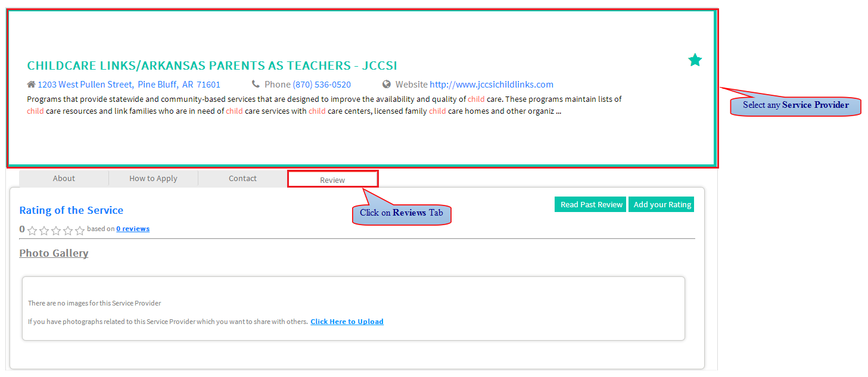Click the Read Past Review button
The image size is (868, 377).
coord(590,204)
